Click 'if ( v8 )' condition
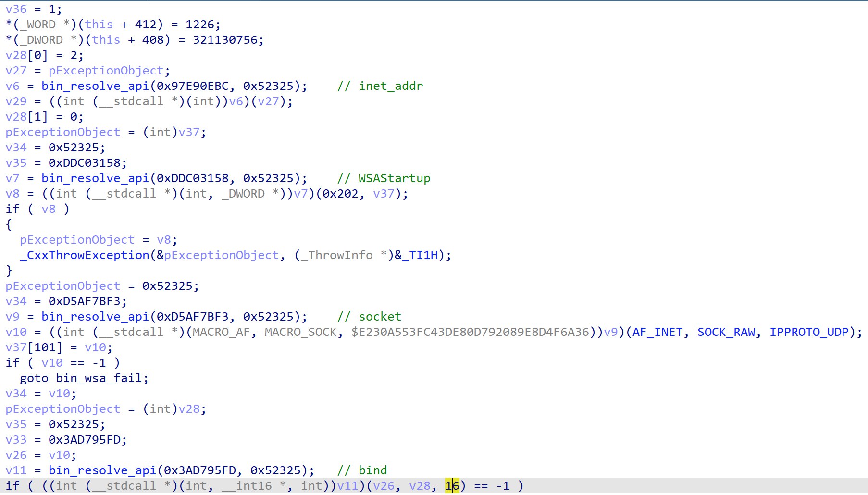This screenshot has width=868, height=495. (38, 209)
